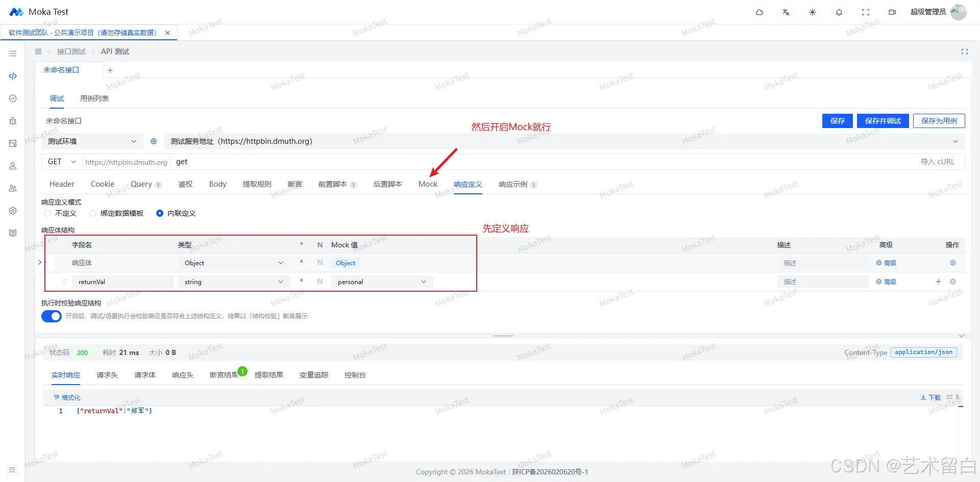Image resolution: width=980 pixels, height=482 pixels.
Task: Click the application/json Content-Type tag
Action: click(924, 352)
